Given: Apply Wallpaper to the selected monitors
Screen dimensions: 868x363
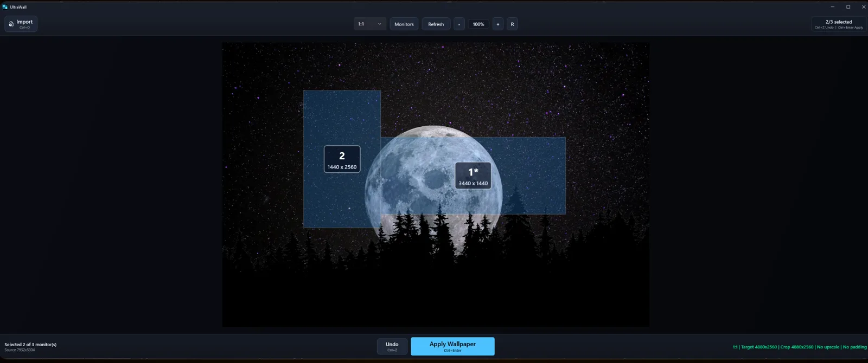Looking at the screenshot, I should click(x=452, y=346).
